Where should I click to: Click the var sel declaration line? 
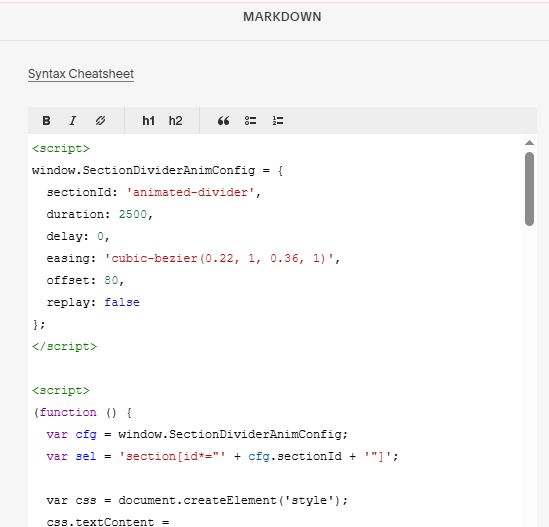[222, 456]
